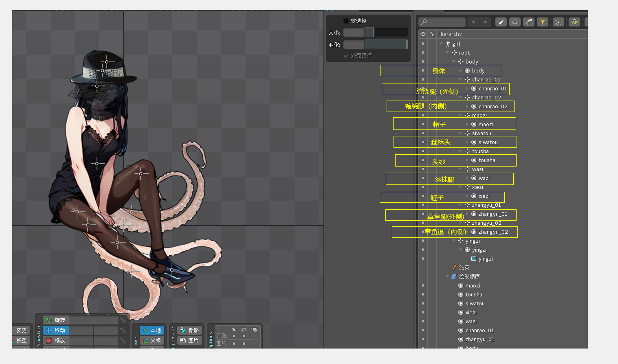Enable the 软选择 soft selection checkbox

pos(346,21)
